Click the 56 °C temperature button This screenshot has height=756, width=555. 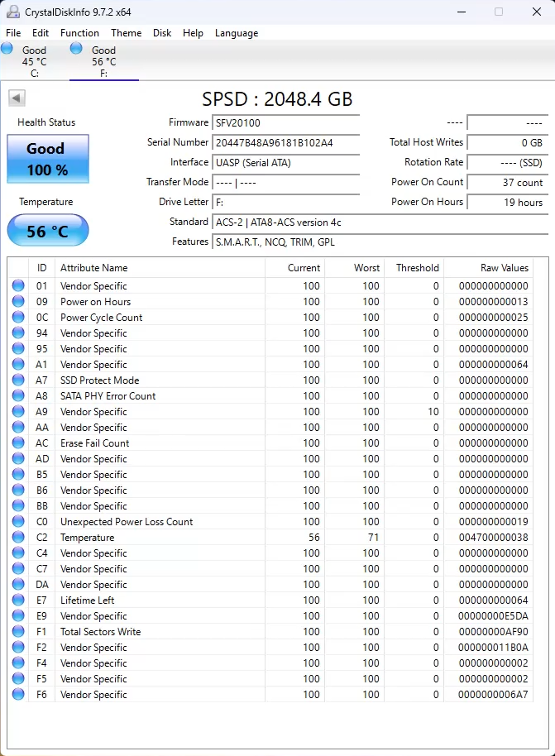[x=47, y=231]
